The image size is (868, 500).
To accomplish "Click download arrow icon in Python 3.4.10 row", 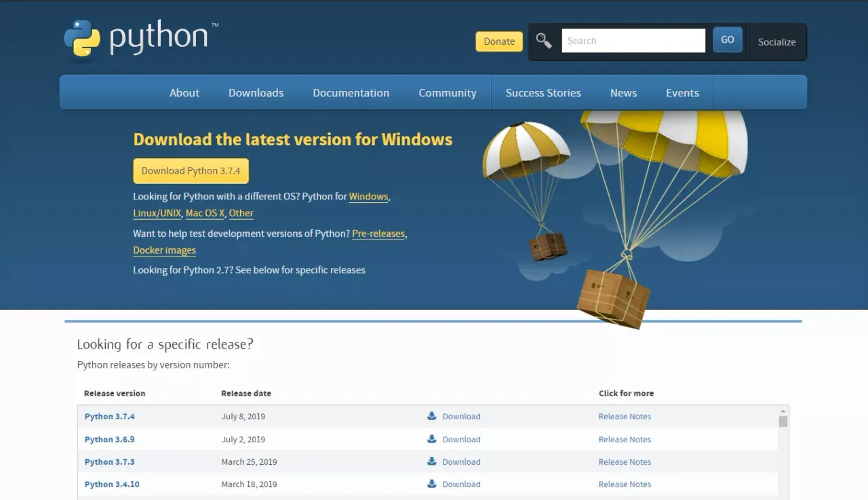I will 432,484.
